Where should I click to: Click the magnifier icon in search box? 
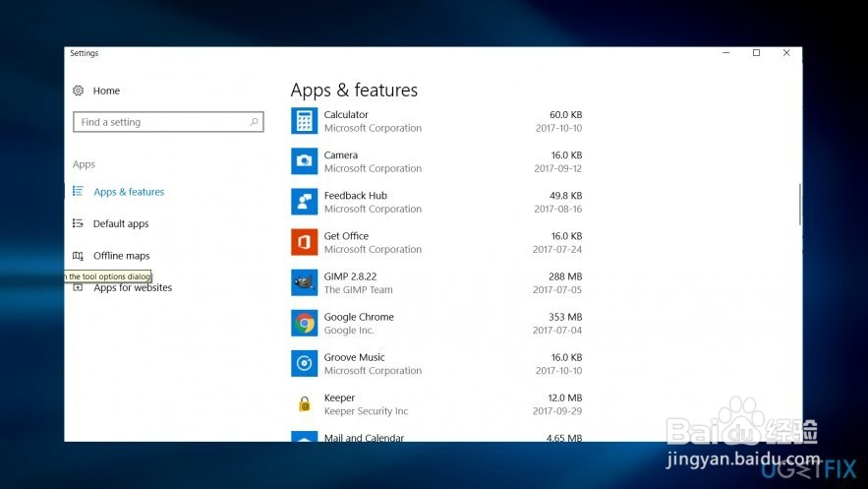point(254,122)
